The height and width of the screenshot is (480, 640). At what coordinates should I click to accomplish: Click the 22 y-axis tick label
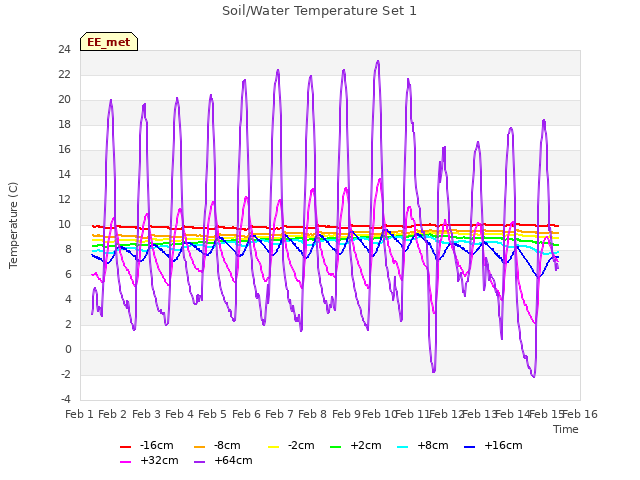pos(64,75)
